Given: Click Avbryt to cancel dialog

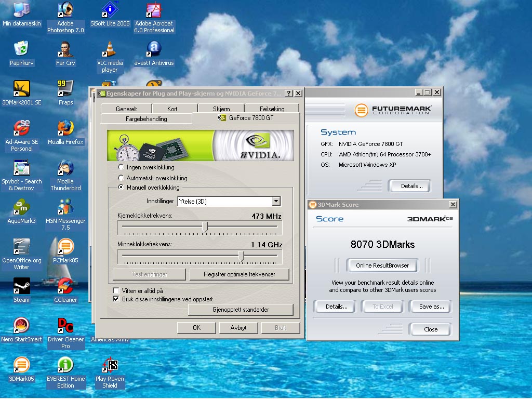Looking at the screenshot, I should click(x=238, y=328).
